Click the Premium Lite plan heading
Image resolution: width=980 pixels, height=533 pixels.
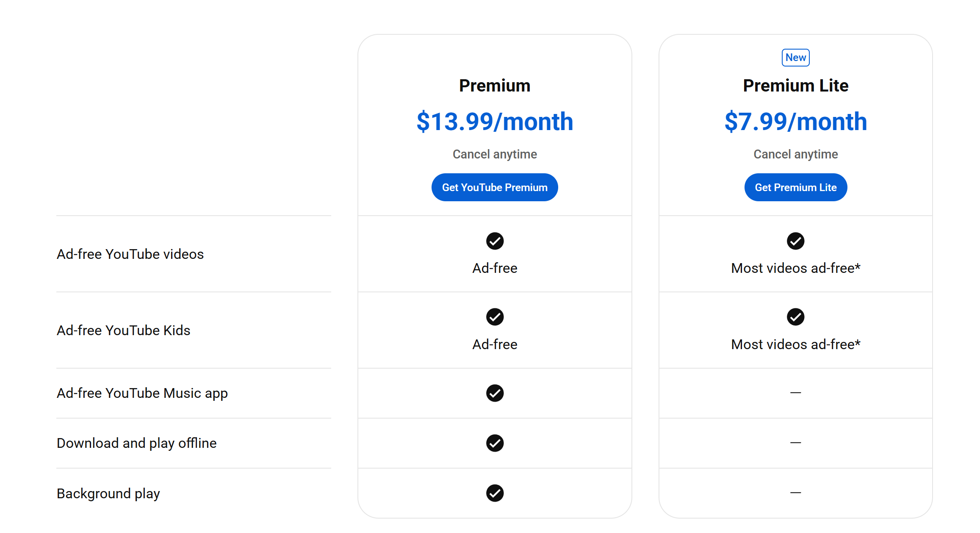pos(795,86)
